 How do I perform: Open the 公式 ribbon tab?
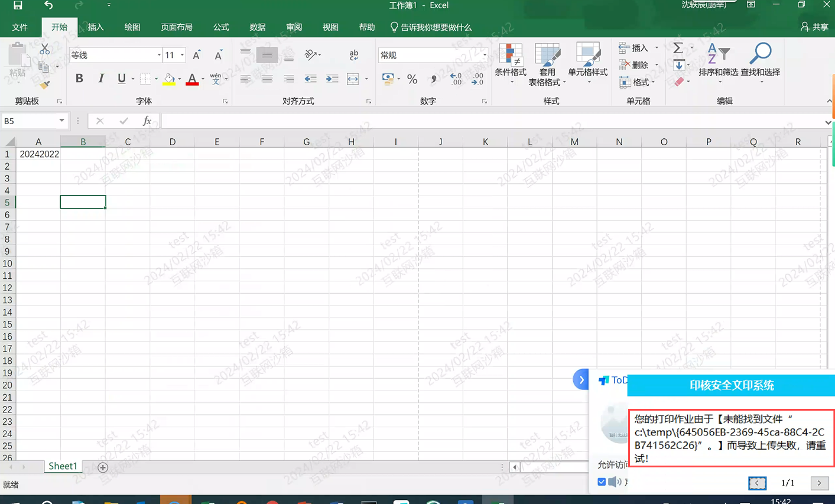(x=221, y=27)
